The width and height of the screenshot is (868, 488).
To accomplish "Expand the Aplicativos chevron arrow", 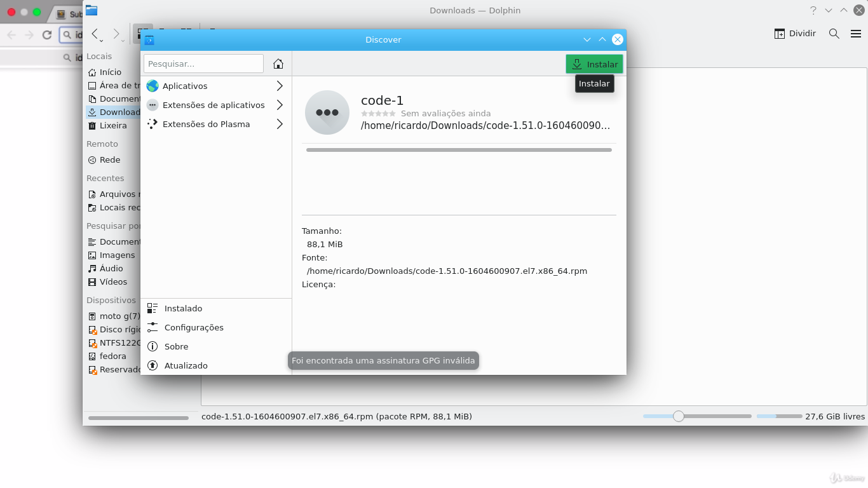I will click(280, 86).
